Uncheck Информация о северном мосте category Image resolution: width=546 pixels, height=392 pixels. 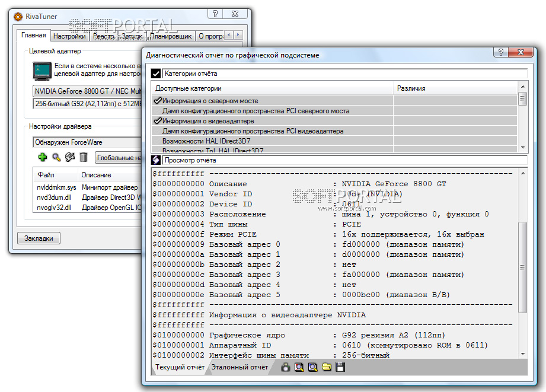pos(157,101)
